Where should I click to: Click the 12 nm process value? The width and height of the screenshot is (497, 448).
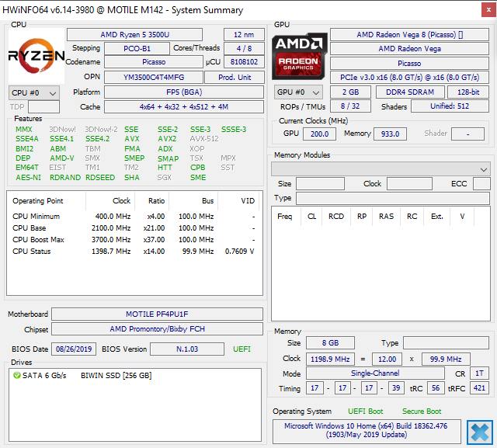(x=244, y=34)
